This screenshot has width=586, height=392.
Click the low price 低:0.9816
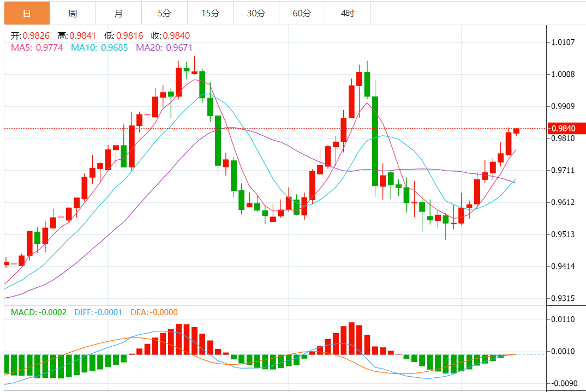click(x=124, y=36)
